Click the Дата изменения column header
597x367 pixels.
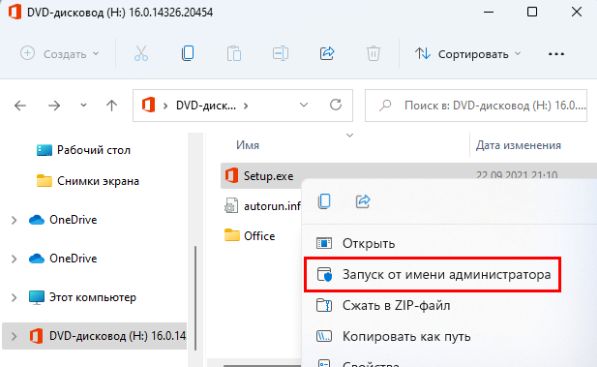click(x=518, y=145)
